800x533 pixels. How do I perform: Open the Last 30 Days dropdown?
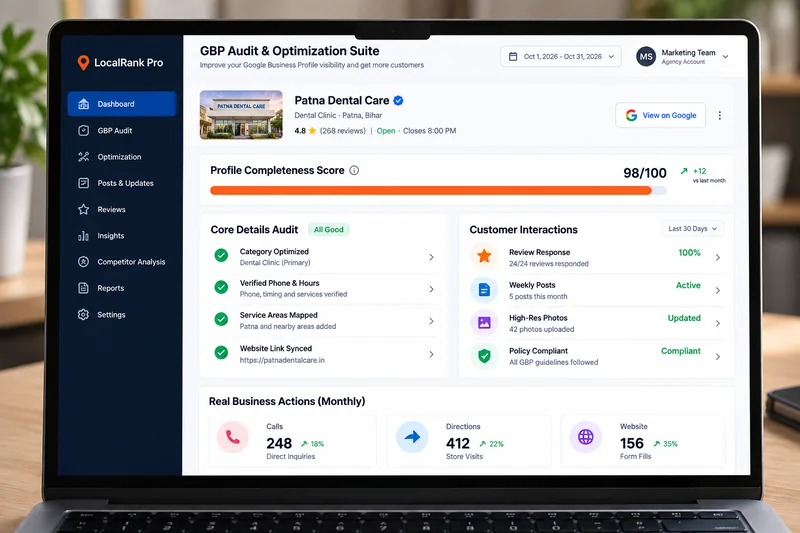click(692, 229)
